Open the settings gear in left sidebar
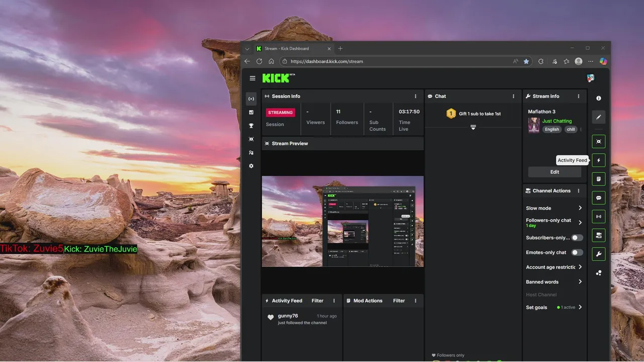Viewport: 644px width, 362px height. click(251, 166)
